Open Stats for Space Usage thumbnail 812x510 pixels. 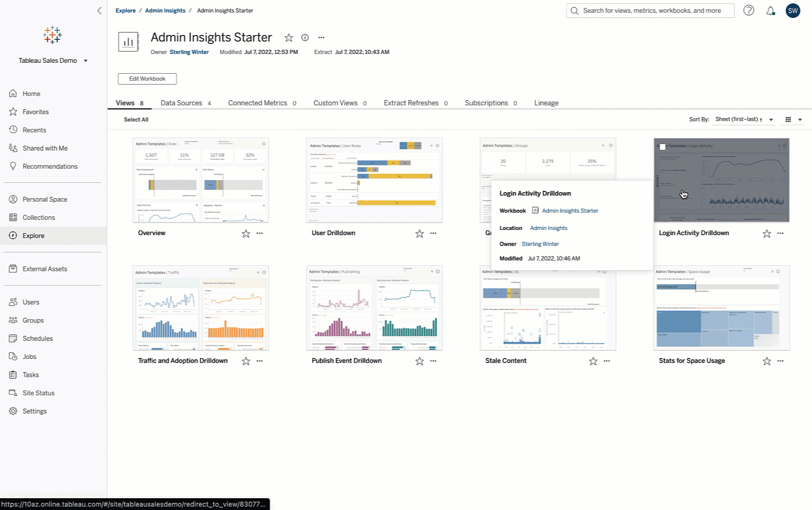pyautogui.click(x=721, y=308)
